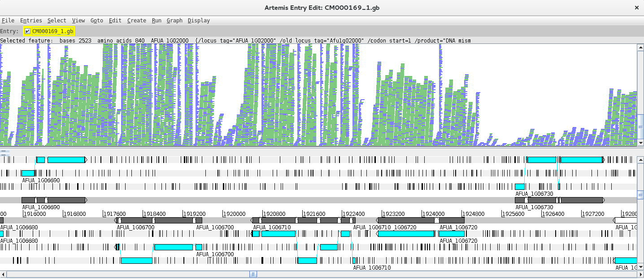Open the Entries menu
Image resolution: width=644 pixels, height=279 pixels.
click(31, 21)
